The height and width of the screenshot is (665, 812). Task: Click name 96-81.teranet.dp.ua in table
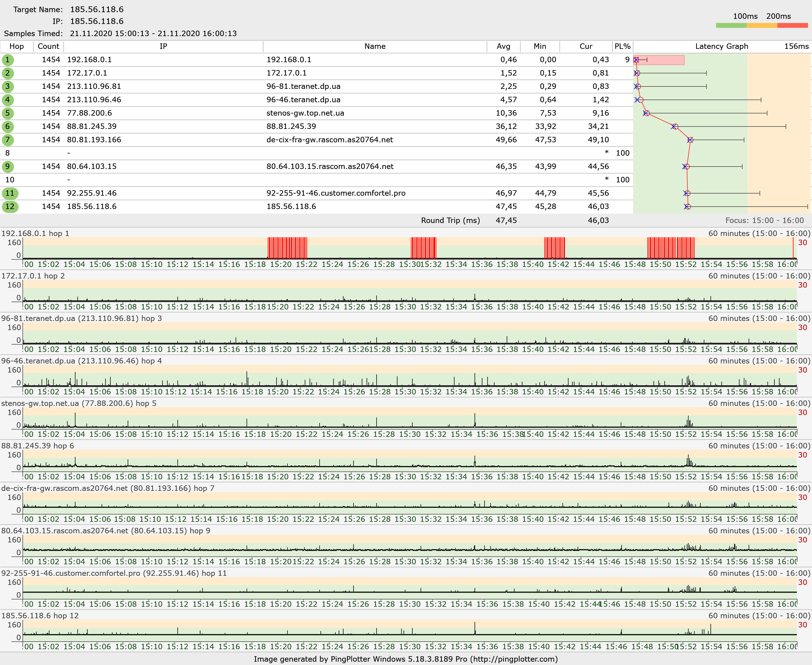pyautogui.click(x=304, y=86)
